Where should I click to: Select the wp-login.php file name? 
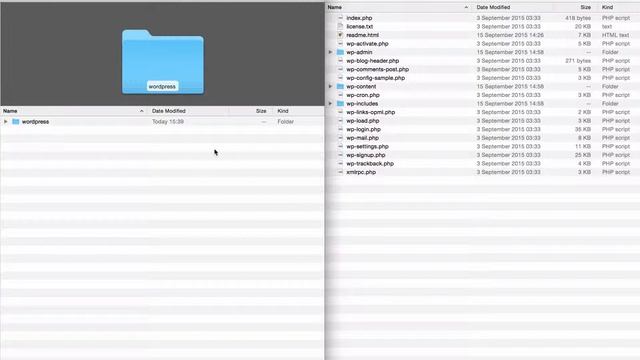363,129
